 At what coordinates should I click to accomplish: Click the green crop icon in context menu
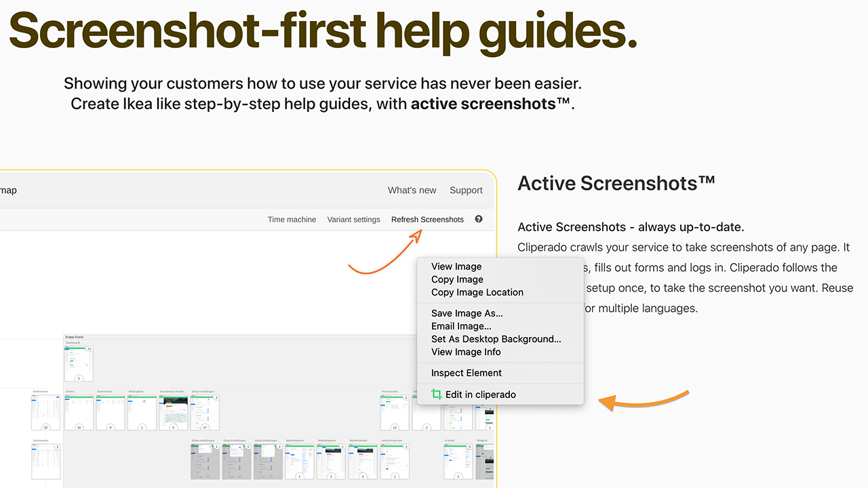click(437, 394)
